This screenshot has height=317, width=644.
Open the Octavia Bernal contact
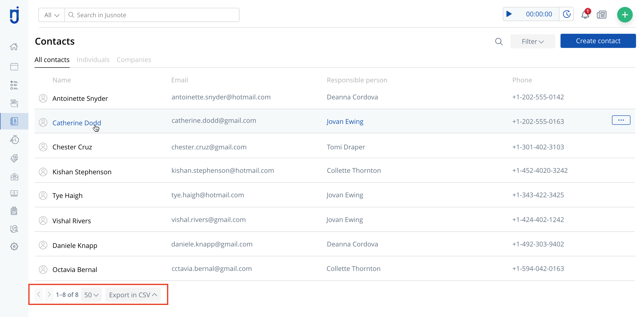click(x=75, y=269)
